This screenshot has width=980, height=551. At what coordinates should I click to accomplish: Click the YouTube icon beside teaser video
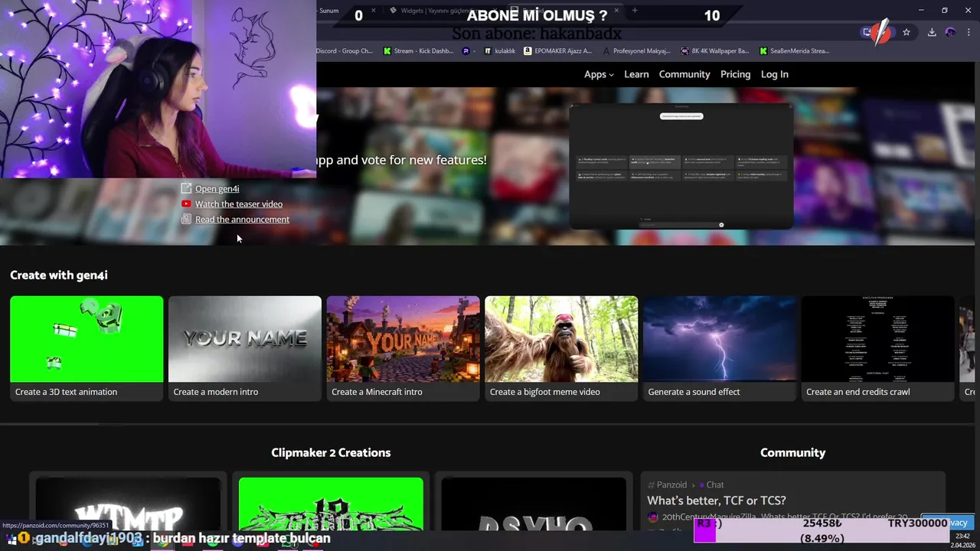(186, 204)
